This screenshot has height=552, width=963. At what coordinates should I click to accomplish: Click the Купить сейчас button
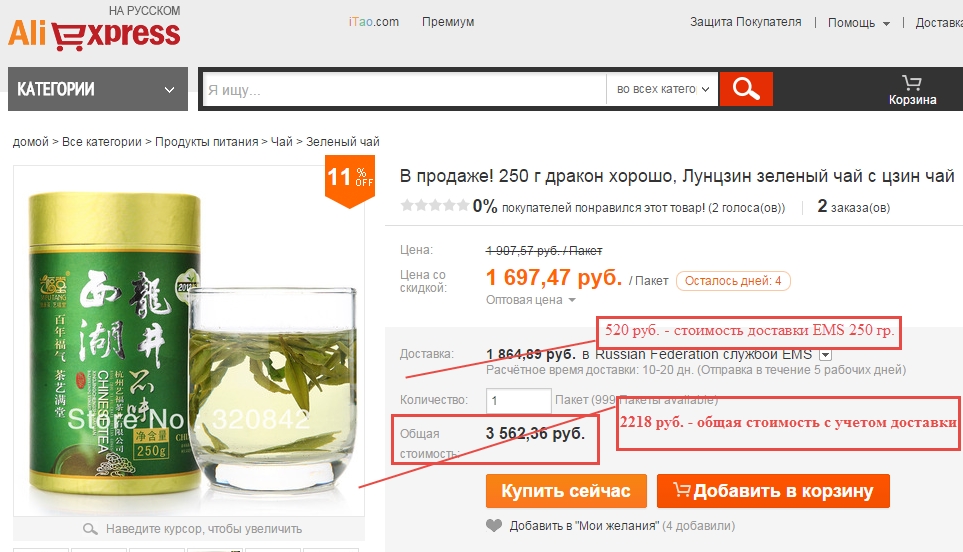tap(566, 491)
